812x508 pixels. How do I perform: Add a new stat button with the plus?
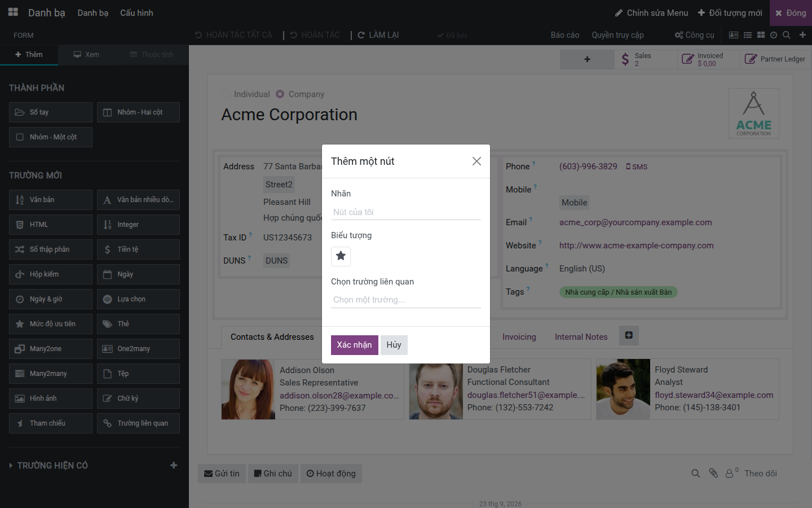pos(587,59)
